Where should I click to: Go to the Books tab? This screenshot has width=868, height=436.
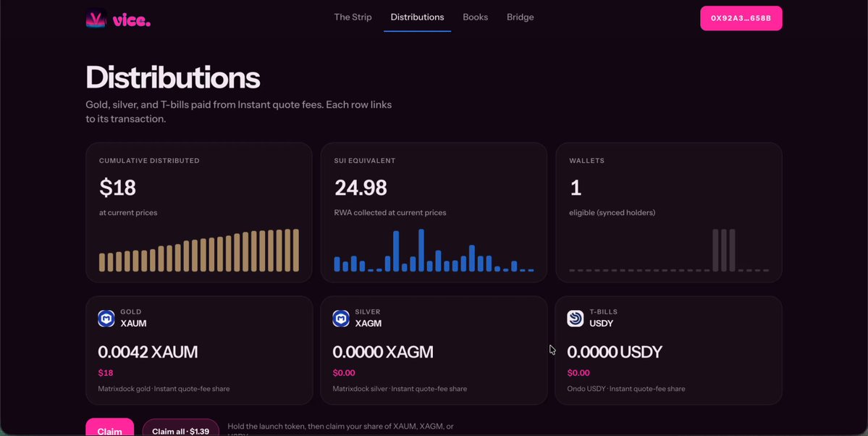[476, 17]
